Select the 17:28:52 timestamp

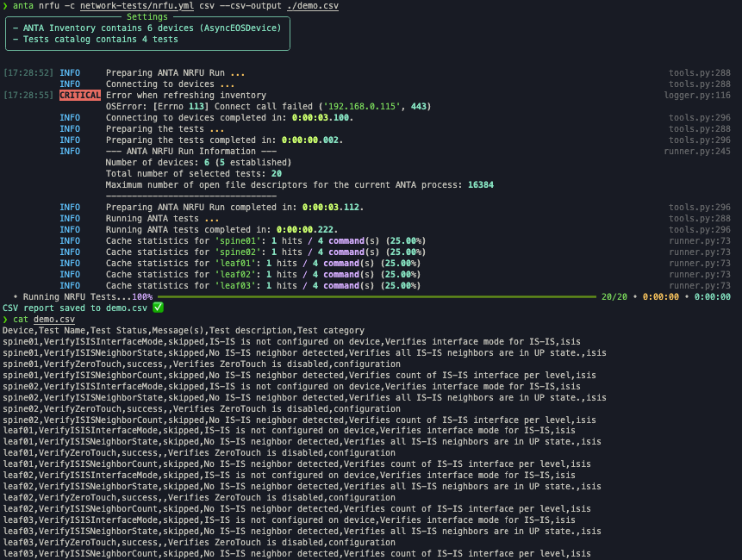28,73
